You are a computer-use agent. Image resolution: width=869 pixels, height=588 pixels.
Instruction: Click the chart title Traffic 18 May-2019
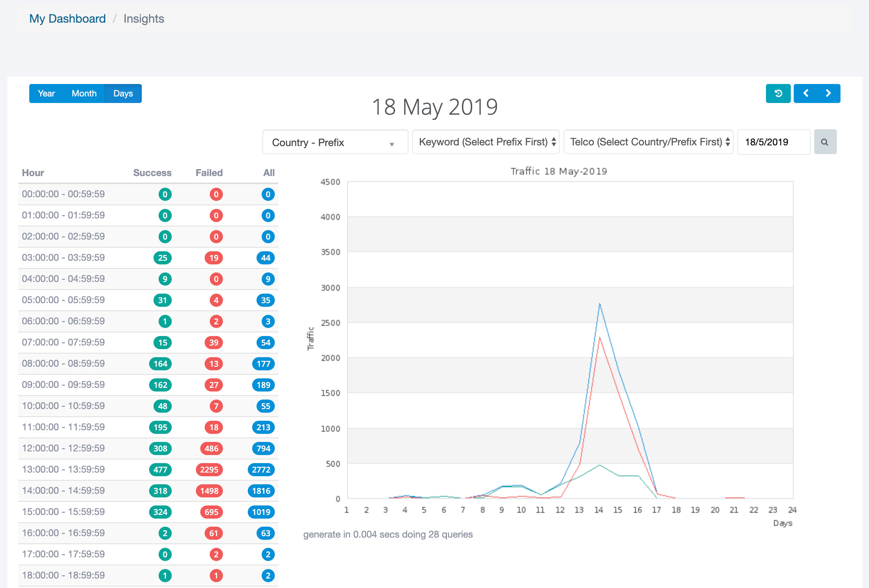559,171
